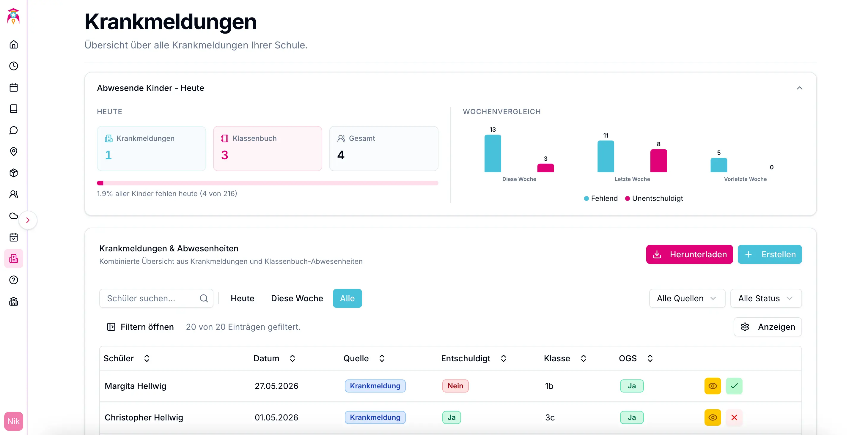Open the cloud icon in sidebar
The width and height of the screenshot is (868, 435).
tap(13, 216)
